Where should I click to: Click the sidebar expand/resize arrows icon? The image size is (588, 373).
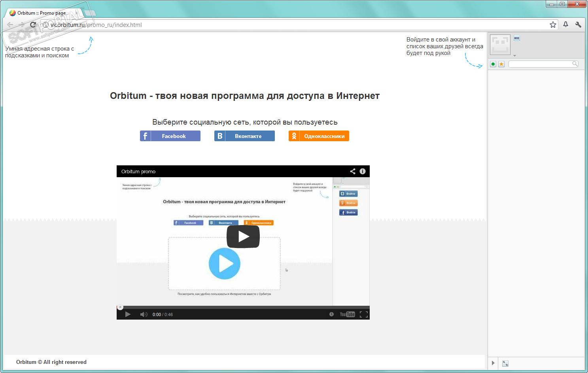click(x=505, y=363)
